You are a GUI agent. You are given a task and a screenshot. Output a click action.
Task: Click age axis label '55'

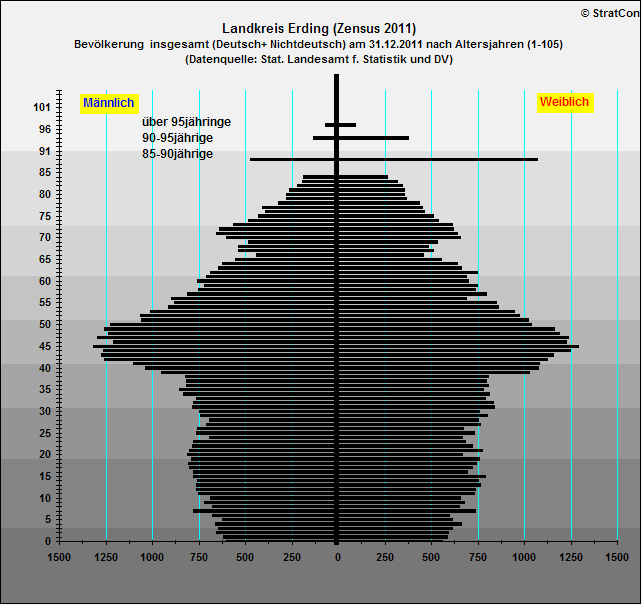[x=45, y=302]
